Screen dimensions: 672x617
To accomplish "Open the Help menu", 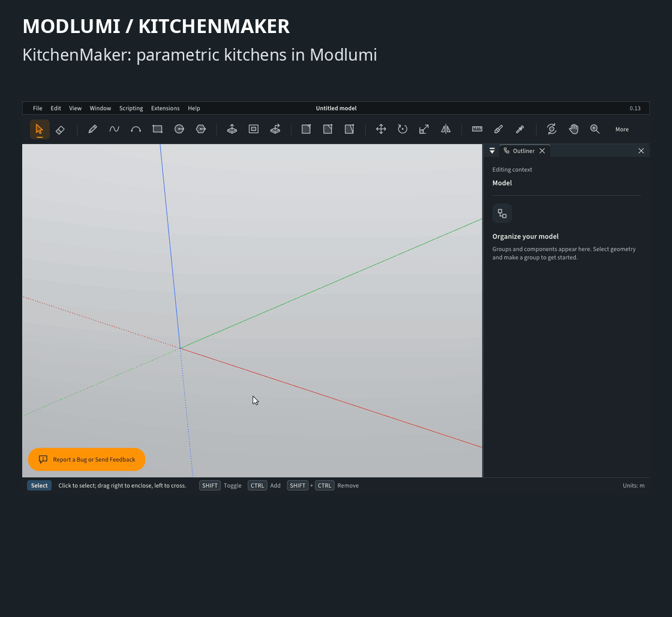I will [194, 109].
